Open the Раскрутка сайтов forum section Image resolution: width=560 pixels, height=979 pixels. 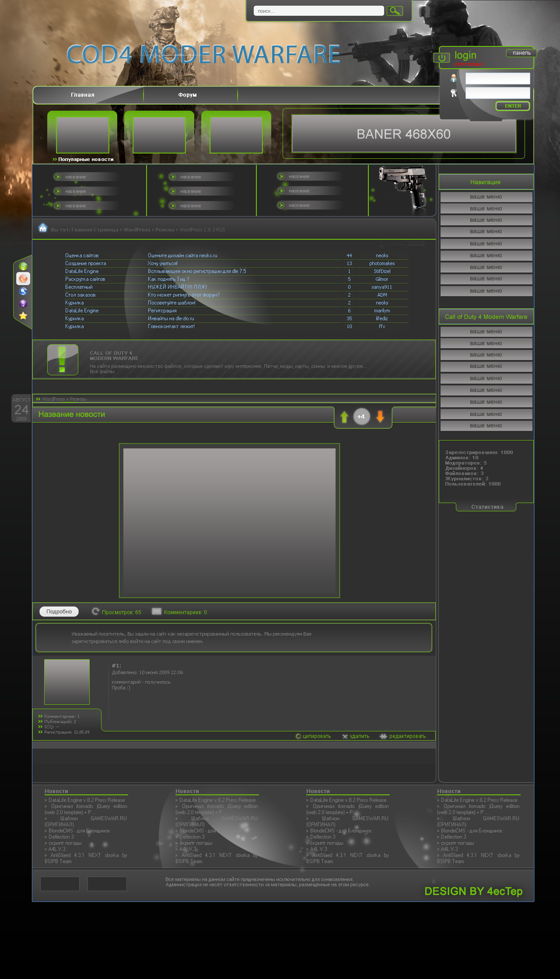85,279
